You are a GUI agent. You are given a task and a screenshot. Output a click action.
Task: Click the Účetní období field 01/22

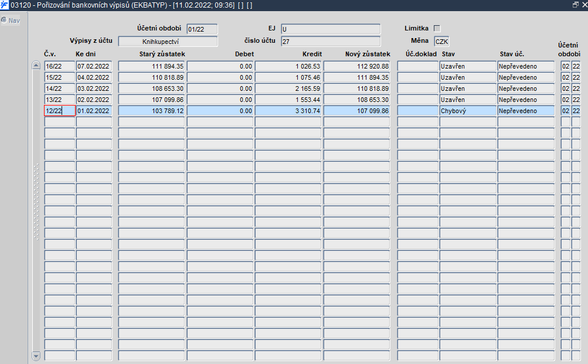click(x=202, y=29)
